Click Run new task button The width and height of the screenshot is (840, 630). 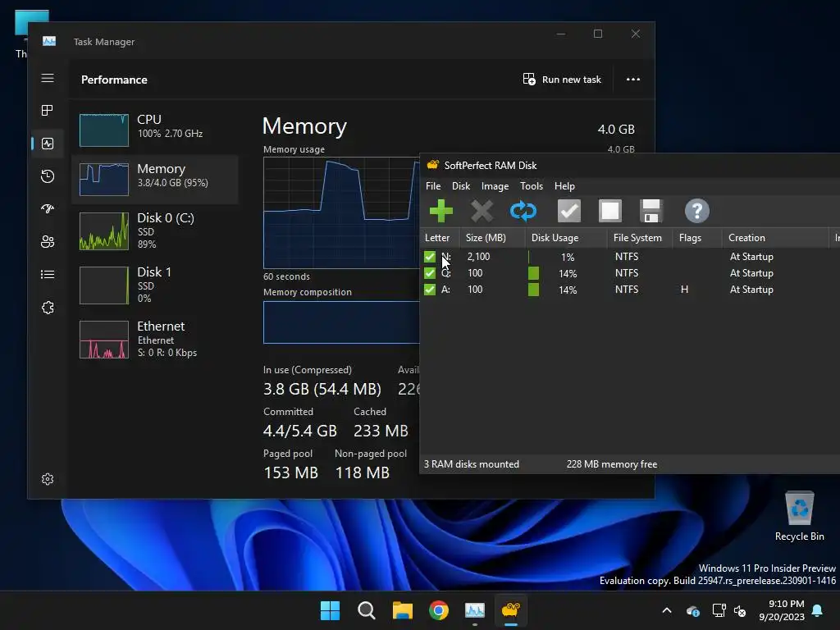coord(561,80)
